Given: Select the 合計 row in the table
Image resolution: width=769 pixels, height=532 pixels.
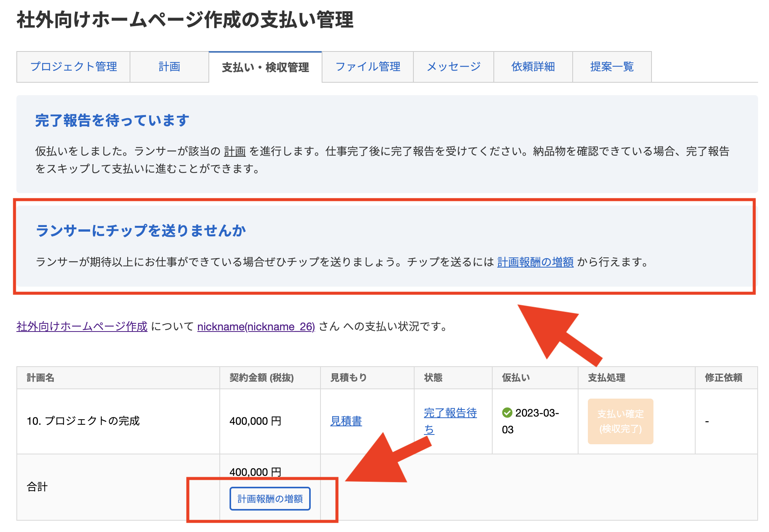Looking at the screenshot, I should click(37, 486).
